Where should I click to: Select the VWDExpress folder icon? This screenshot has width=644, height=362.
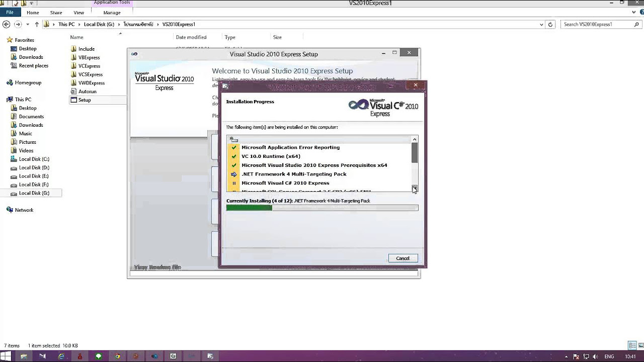pos(73,83)
